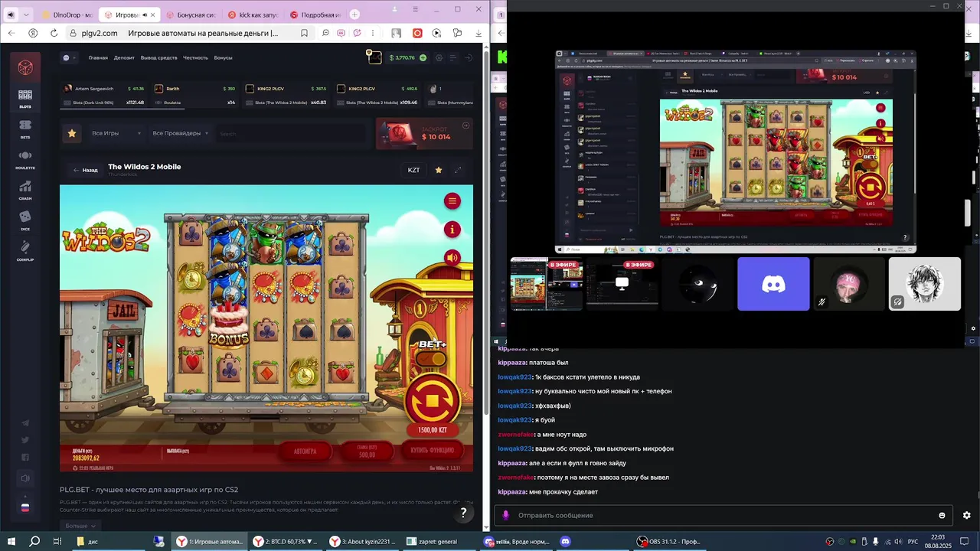
Task: Select the first live stream thumbnail in Discord
Action: [x=547, y=284]
